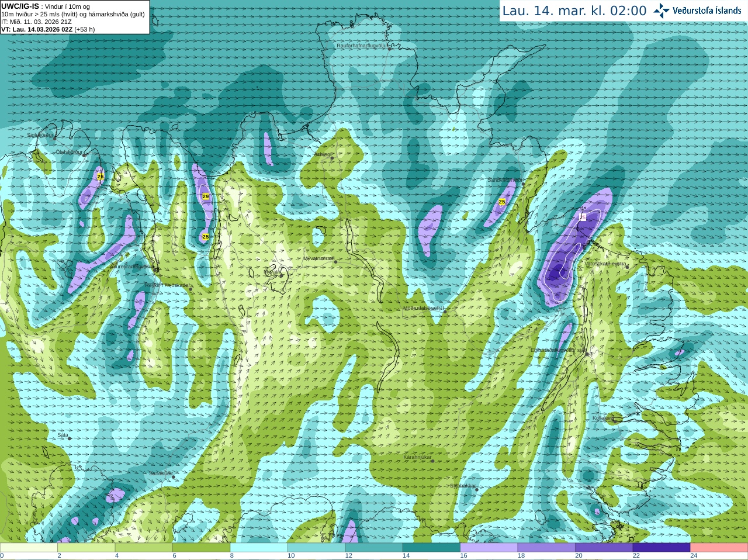Click the 8–10 m/s pale cyan legend swatch
Image resolution: width=748 pixels, height=560 pixels.
coord(259,547)
